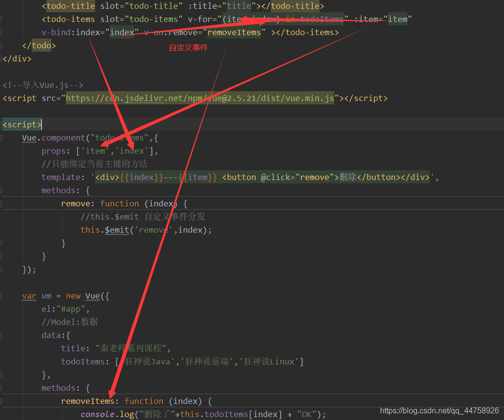Click the :item="item" binding
The image size is (504, 420).
coord(383,20)
